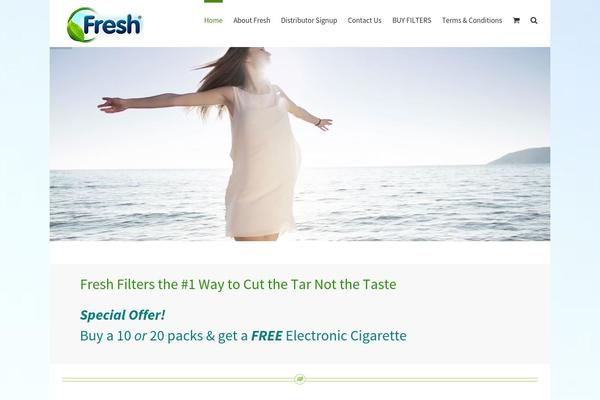Click the green leaf in the Fresh logo
The image size is (600, 400).
click(x=75, y=31)
